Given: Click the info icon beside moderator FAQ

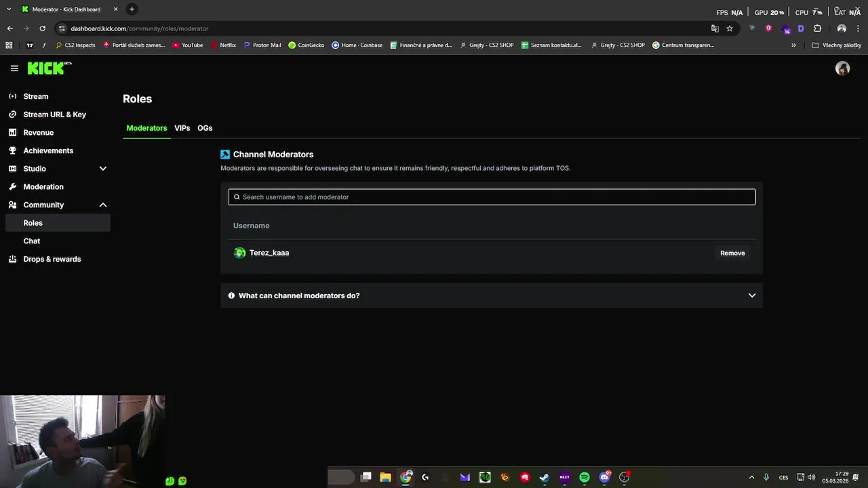Looking at the screenshot, I should point(231,296).
